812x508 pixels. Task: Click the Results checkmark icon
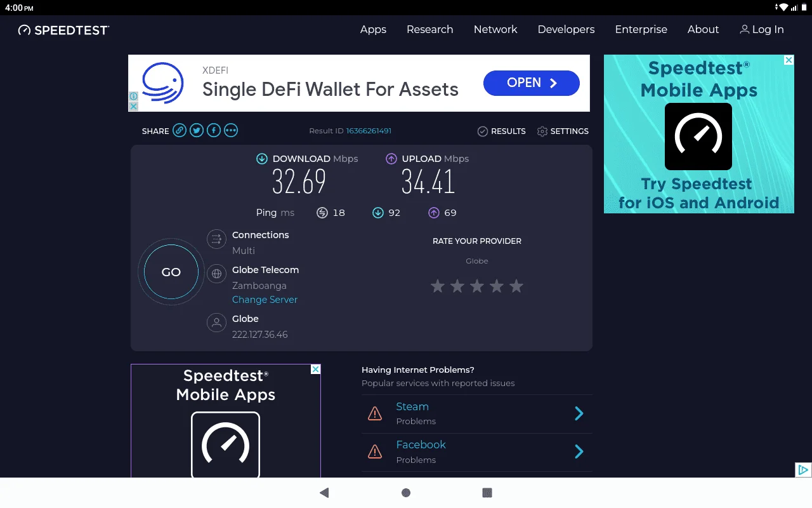pos(483,131)
